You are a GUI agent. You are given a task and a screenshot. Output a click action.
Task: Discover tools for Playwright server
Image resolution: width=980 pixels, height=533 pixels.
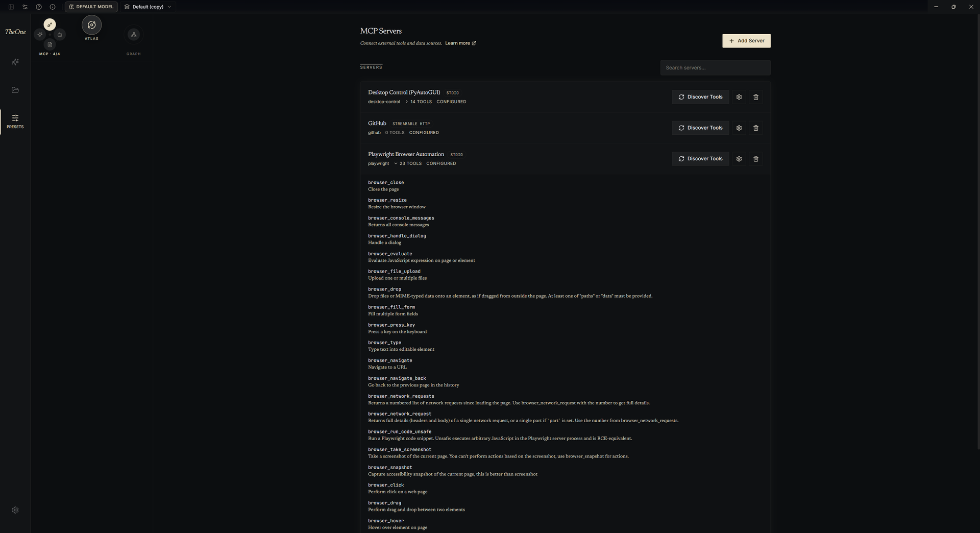click(x=700, y=159)
